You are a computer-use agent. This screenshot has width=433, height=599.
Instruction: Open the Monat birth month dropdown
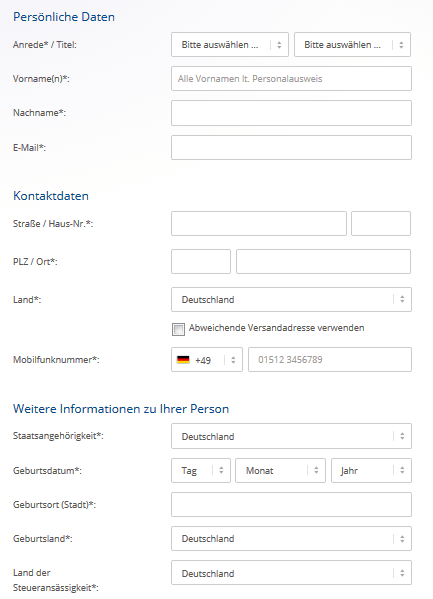280,471
